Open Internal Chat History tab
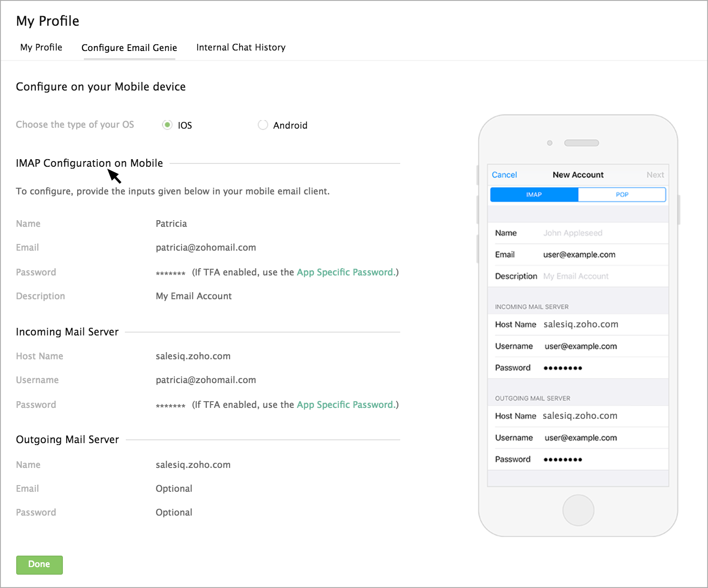Screen dimensions: 708x588 [241, 47]
